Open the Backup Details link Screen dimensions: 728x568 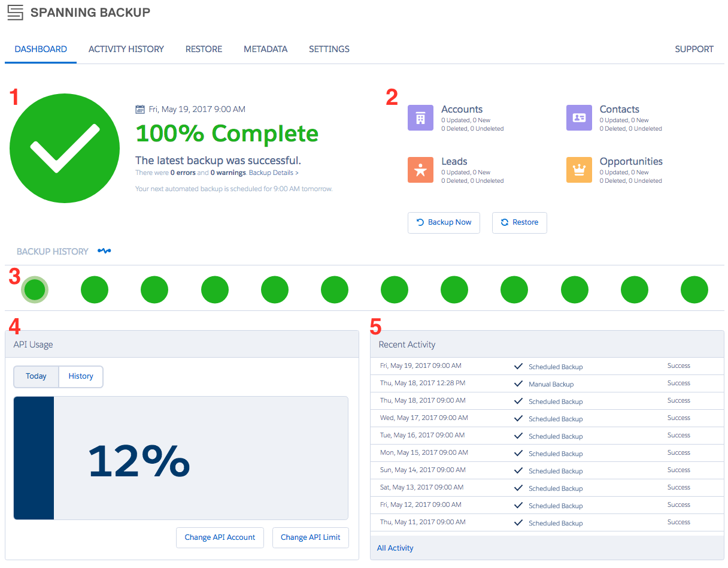click(274, 173)
